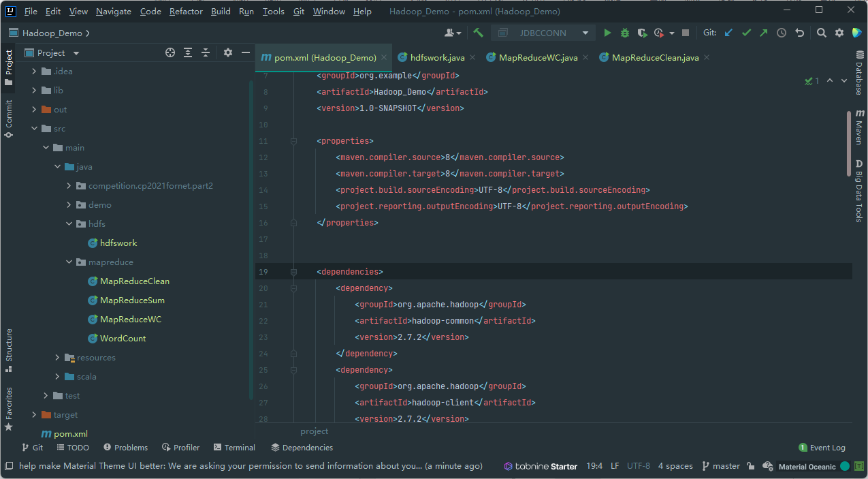Toggle tool window bars icon at status bar start
Screen dimensions: 868x479
[9, 466]
